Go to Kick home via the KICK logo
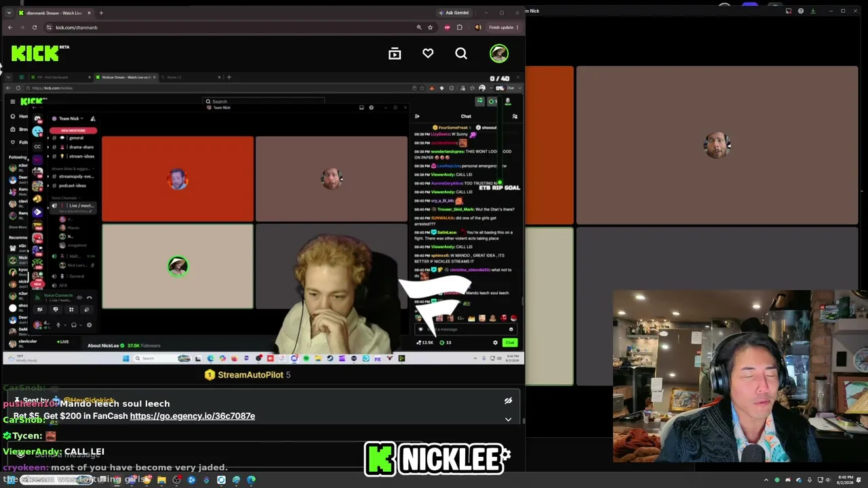The image size is (868, 488). pos(35,54)
